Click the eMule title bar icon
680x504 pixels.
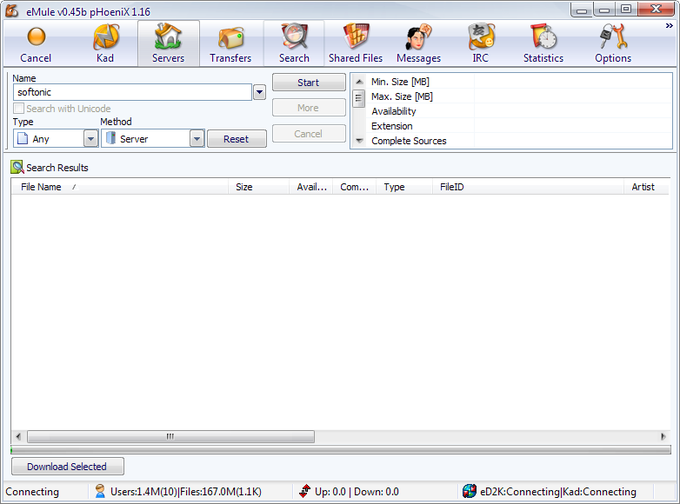pos(12,11)
